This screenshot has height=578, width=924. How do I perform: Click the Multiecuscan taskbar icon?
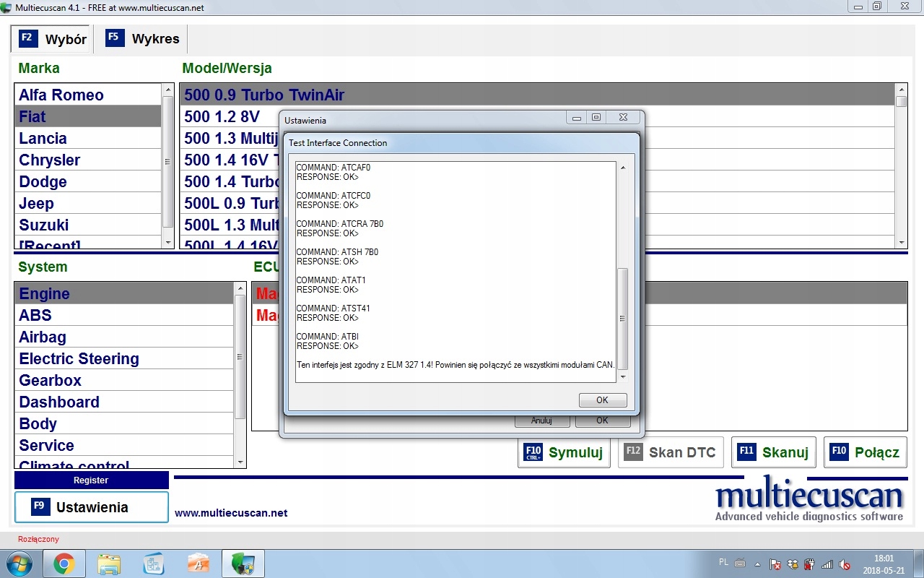pos(243,564)
